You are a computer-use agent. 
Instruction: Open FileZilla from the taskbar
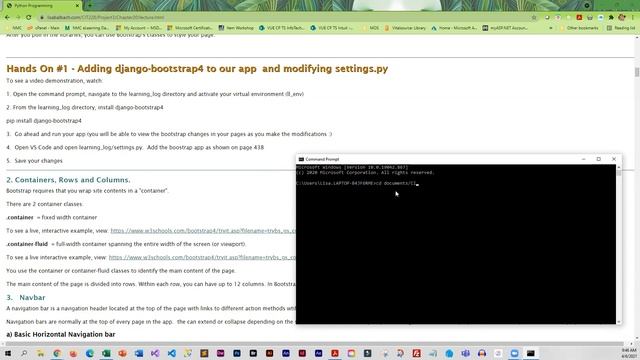pyautogui.click(x=416, y=353)
